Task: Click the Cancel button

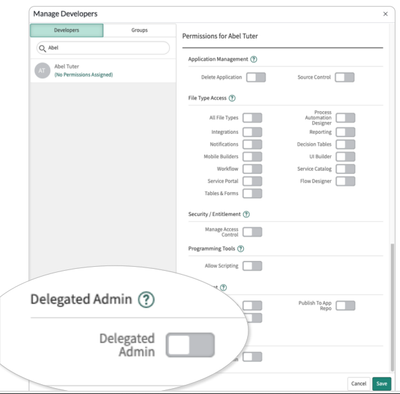Action: (359, 384)
